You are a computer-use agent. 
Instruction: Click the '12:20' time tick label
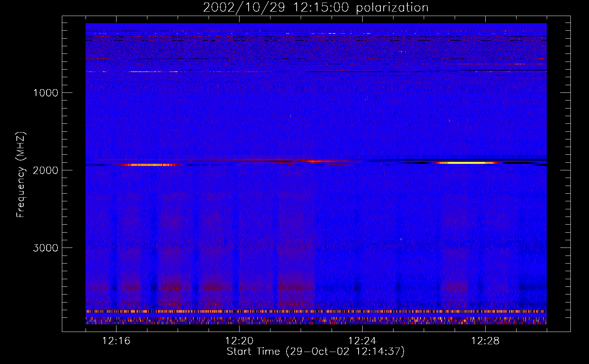tap(239, 341)
